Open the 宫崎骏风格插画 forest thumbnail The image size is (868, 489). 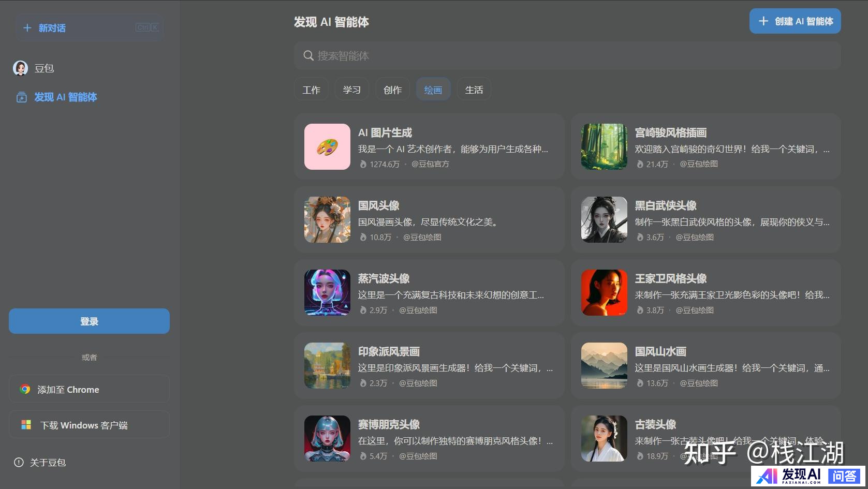coord(604,146)
